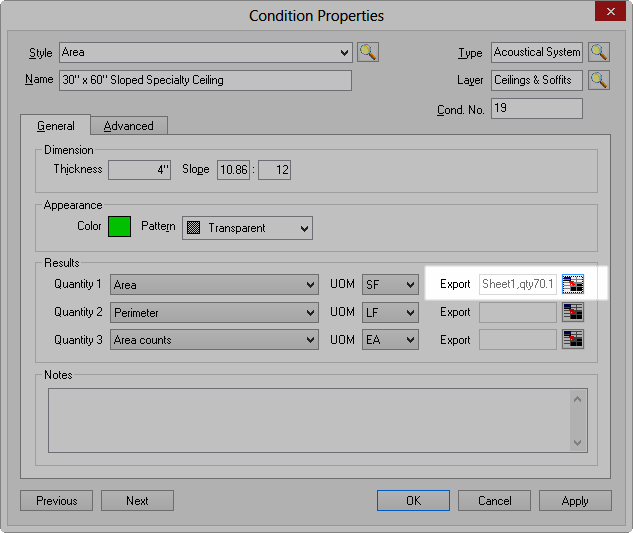The height and width of the screenshot is (533, 633).
Task: Open the Pattern dropdown showing Transparent
Action: (247, 228)
